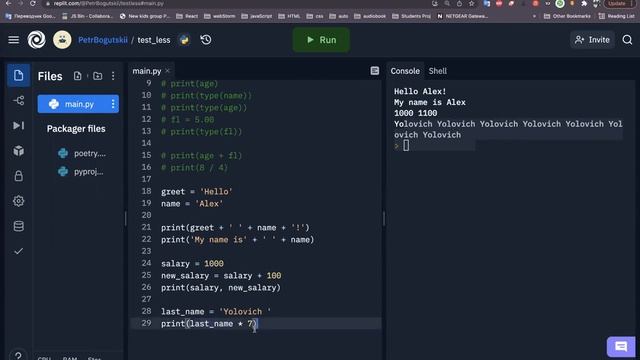Open the audiobook bookmarks folder
Image resolution: width=640 pixels, height=360 pixels.
pos(370,16)
